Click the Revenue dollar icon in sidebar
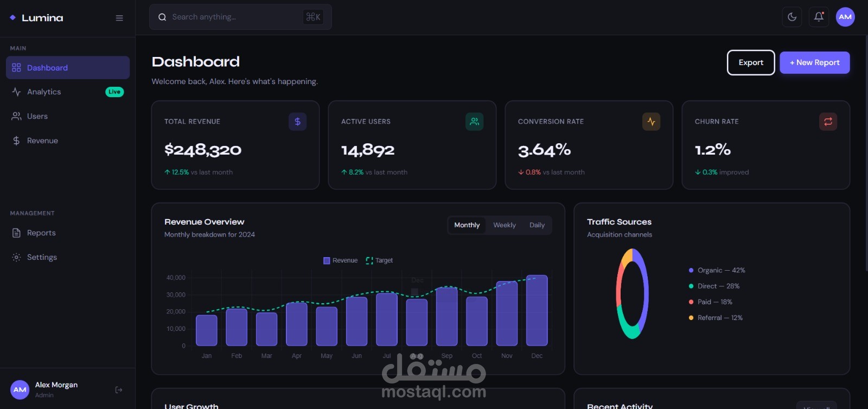Image resolution: width=868 pixels, height=409 pixels. pyautogui.click(x=16, y=140)
